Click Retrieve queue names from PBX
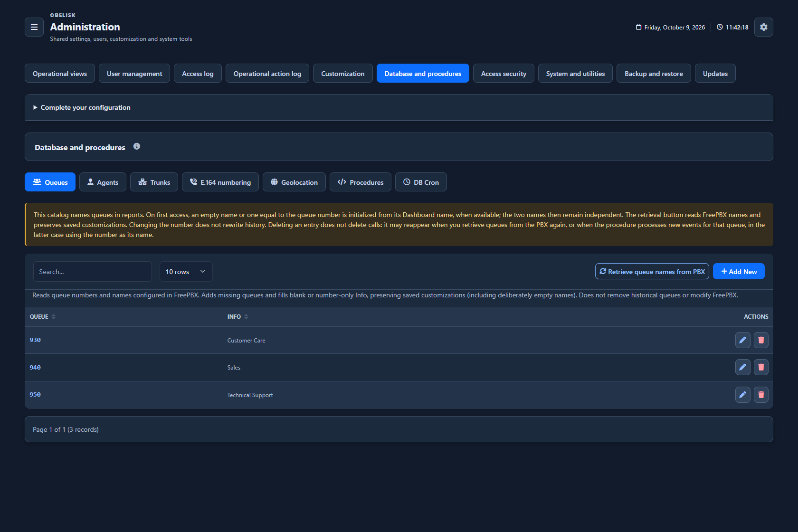Image resolution: width=798 pixels, height=532 pixels. [652, 271]
